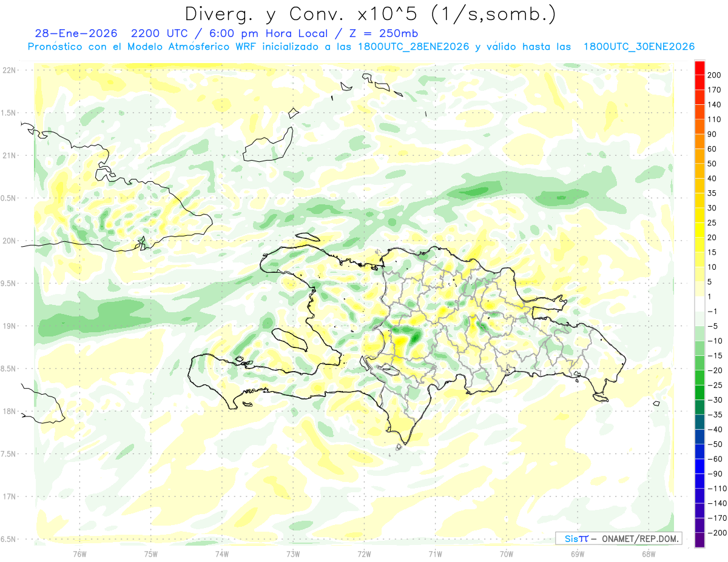The height and width of the screenshot is (562, 728).
Task: Click the colorbar label "-30"
Action: pyautogui.click(x=716, y=400)
